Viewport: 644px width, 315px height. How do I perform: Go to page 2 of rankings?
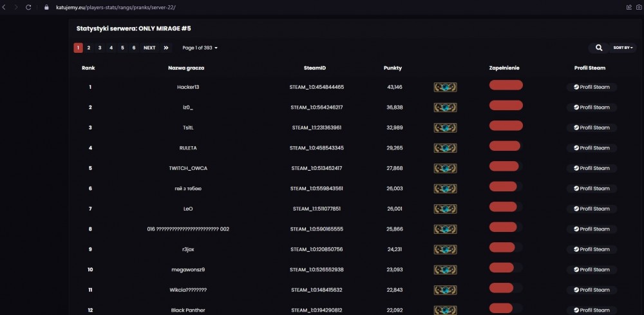point(88,48)
